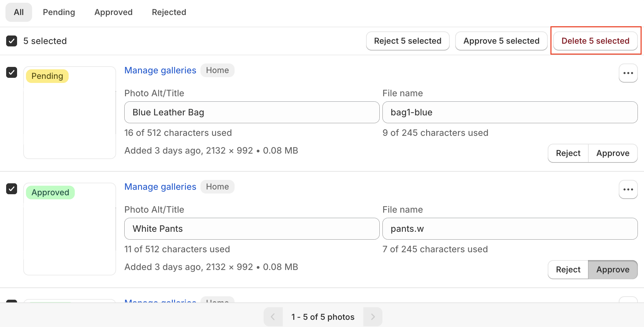Uncheck the select-all checkbox next to 5 selected
Image resolution: width=644 pixels, height=327 pixels.
tap(12, 41)
